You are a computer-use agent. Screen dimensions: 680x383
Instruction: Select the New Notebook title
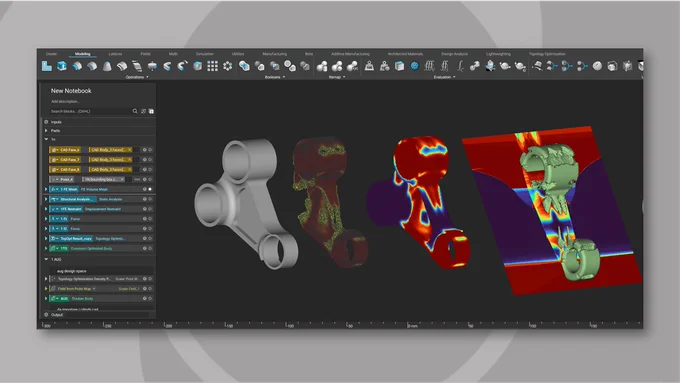click(x=71, y=91)
